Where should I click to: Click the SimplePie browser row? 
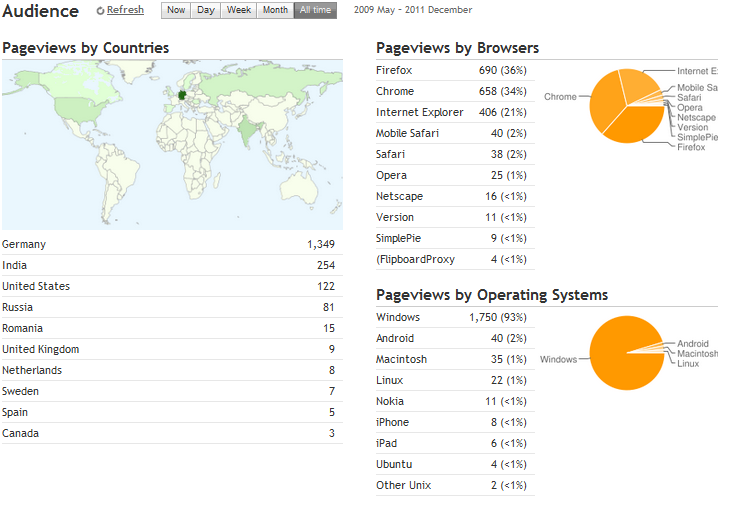(x=455, y=238)
